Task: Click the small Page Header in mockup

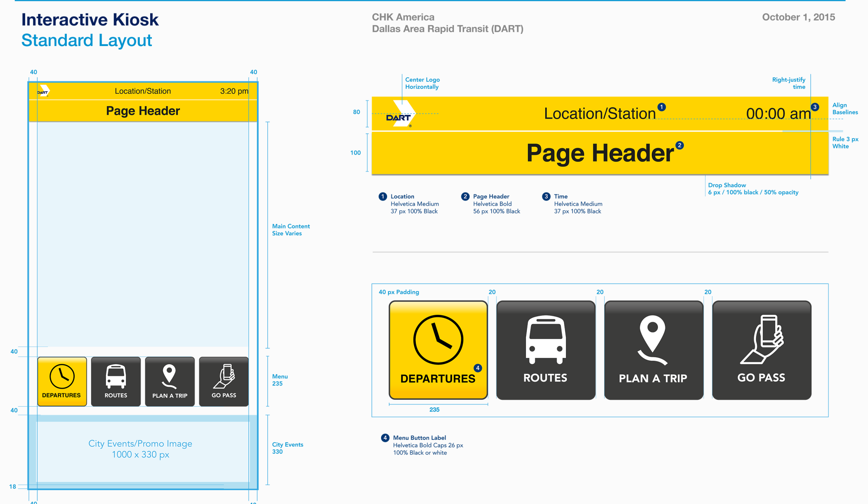Action: [x=143, y=111]
